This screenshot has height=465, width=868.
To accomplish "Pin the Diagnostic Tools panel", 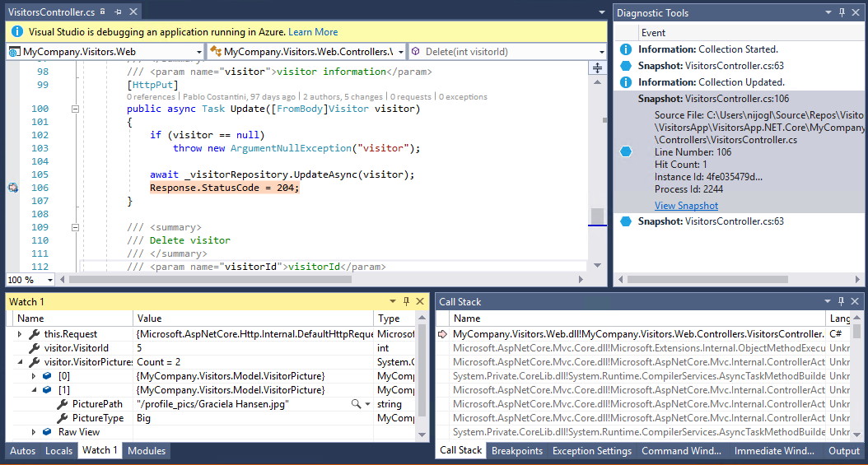I will click(x=842, y=12).
